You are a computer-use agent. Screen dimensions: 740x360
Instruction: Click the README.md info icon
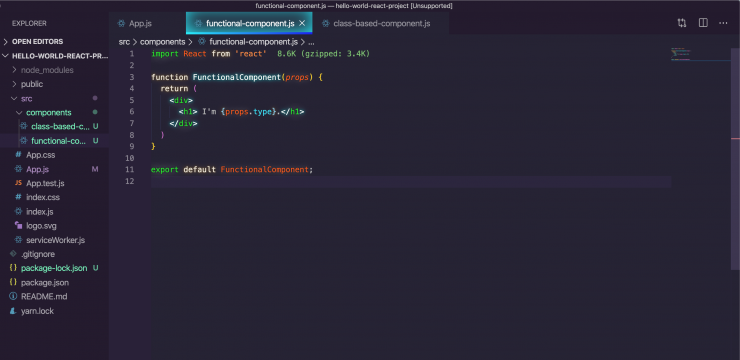[x=13, y=297]
